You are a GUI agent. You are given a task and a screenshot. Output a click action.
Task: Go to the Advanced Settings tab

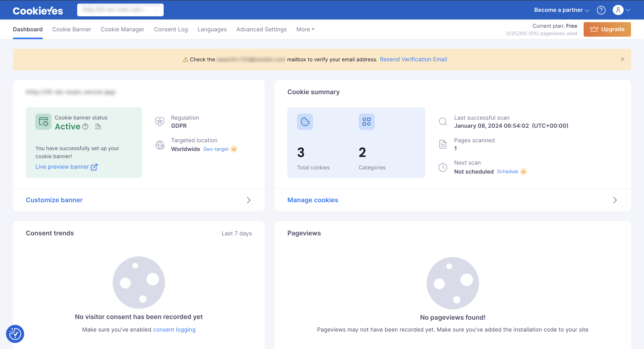[x=261, y=29]
